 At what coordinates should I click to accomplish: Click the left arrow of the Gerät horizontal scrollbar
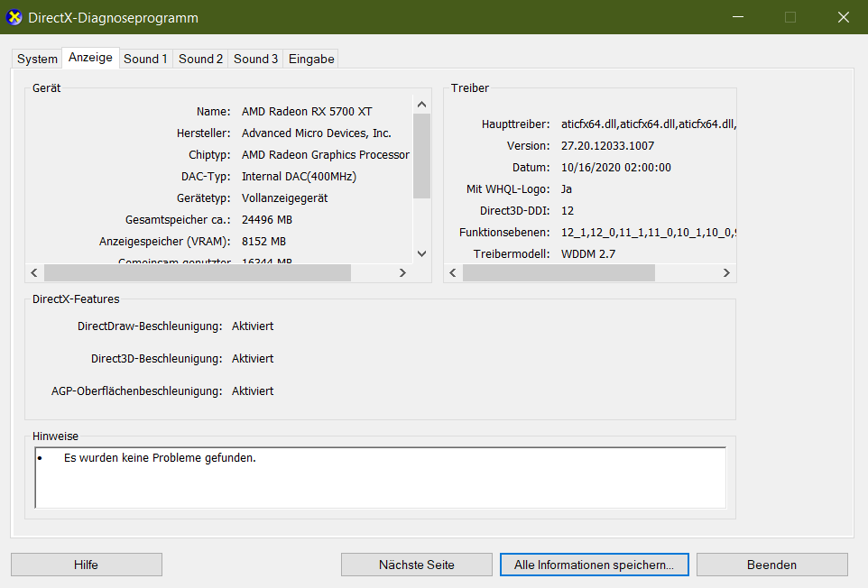pyautogui.click(x=34, y=272)
